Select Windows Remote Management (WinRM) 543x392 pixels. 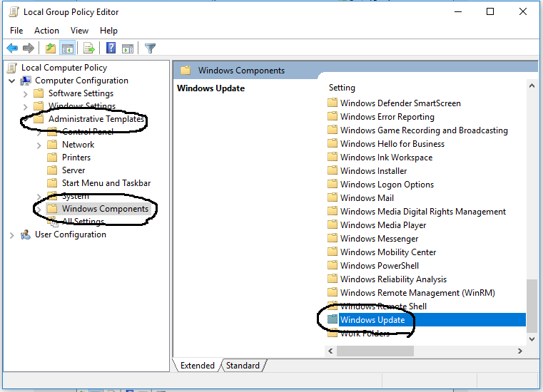(417, 293)
